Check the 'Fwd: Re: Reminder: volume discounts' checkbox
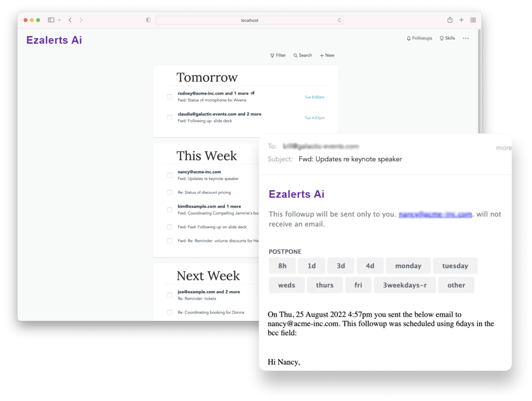The width and height of the screenshot is (532, 401). pyautogui.click(x=170, y=241)
